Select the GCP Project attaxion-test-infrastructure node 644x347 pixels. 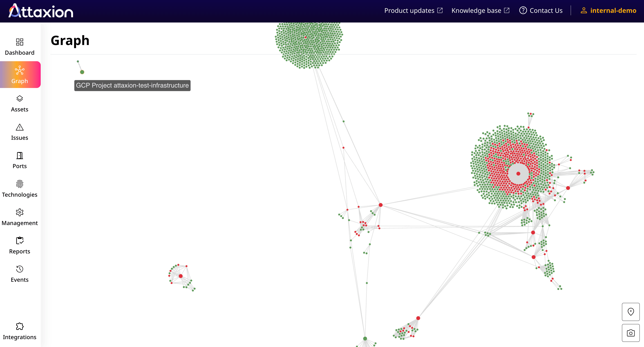tap(82, 72)
